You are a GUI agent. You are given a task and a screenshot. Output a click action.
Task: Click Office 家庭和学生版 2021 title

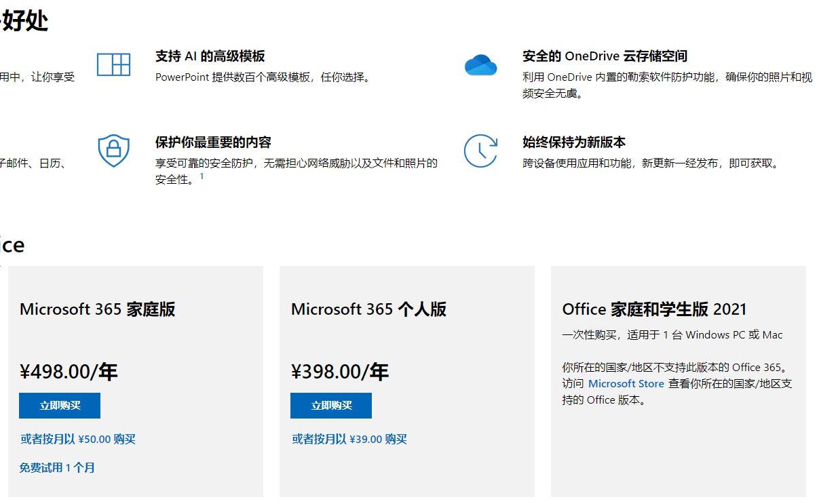tap(654, 309)
